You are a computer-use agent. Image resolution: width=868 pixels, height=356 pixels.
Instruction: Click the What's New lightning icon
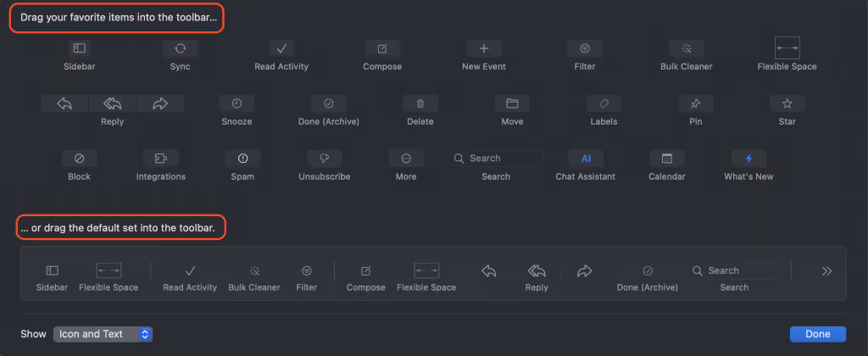coord(749,159)
